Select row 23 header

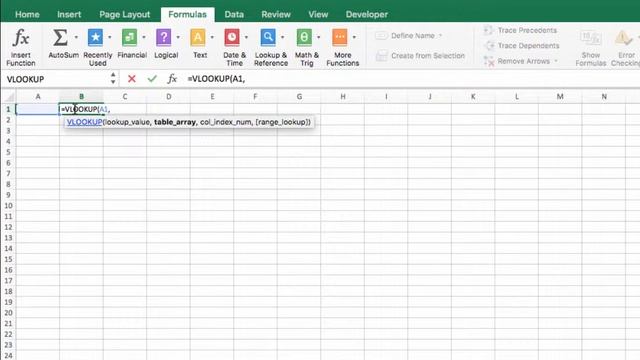click(8, 345)
